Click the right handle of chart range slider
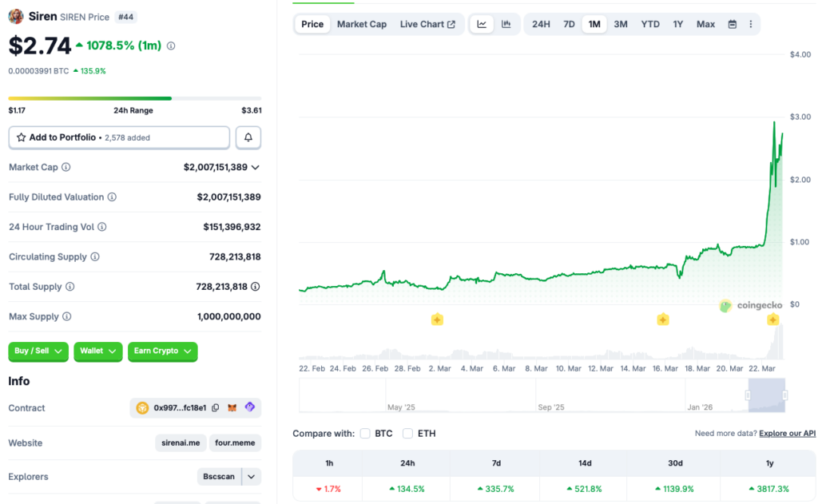This screenshot has height=504, width=818. click(x=784, y=395)
